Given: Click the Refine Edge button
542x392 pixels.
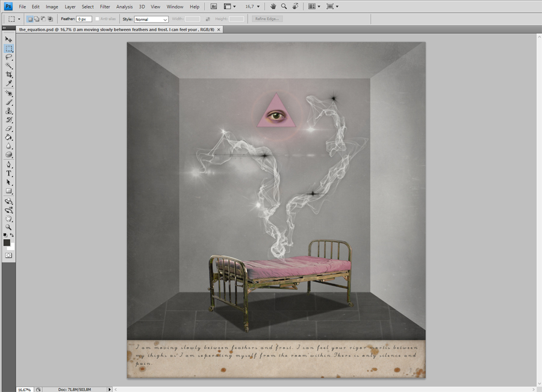Looking at the screenshot, I should [x=267, y=19].
